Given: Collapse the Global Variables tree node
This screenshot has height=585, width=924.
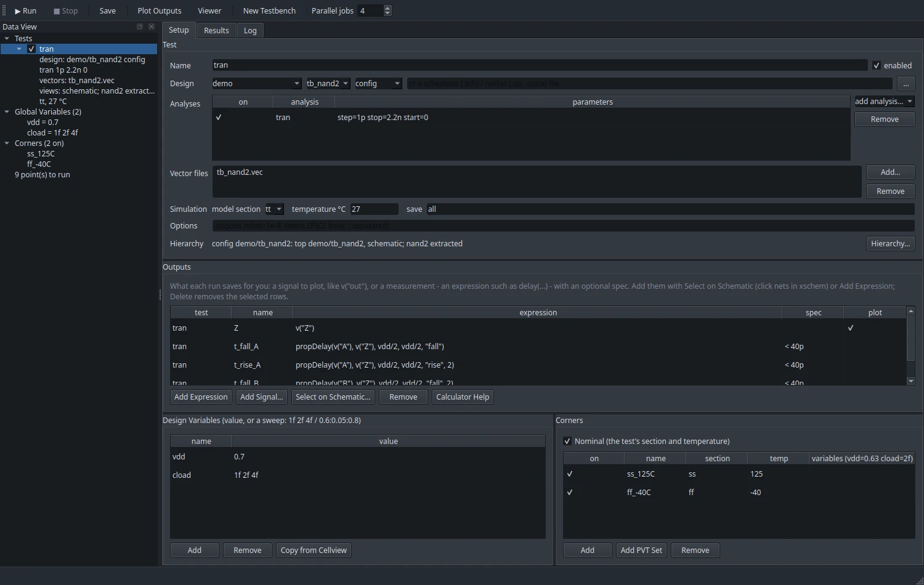Looking at the screenshot, I should click(x=7, y=112).
